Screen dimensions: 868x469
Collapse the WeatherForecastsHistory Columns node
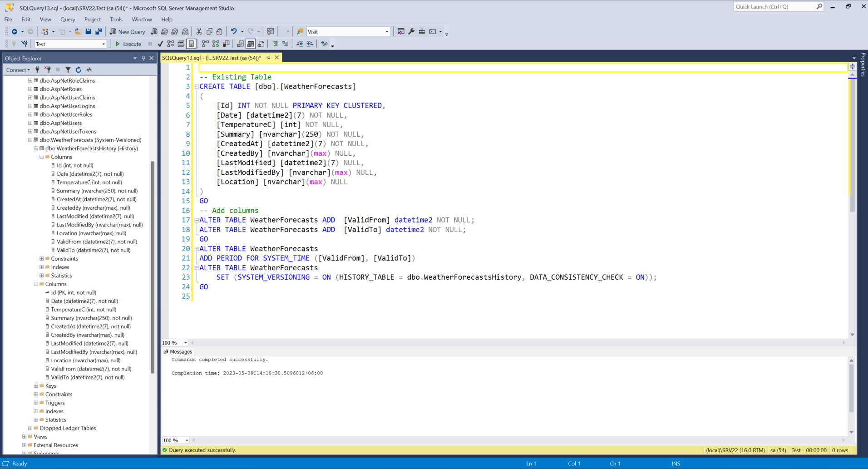[x=41, y=157]
